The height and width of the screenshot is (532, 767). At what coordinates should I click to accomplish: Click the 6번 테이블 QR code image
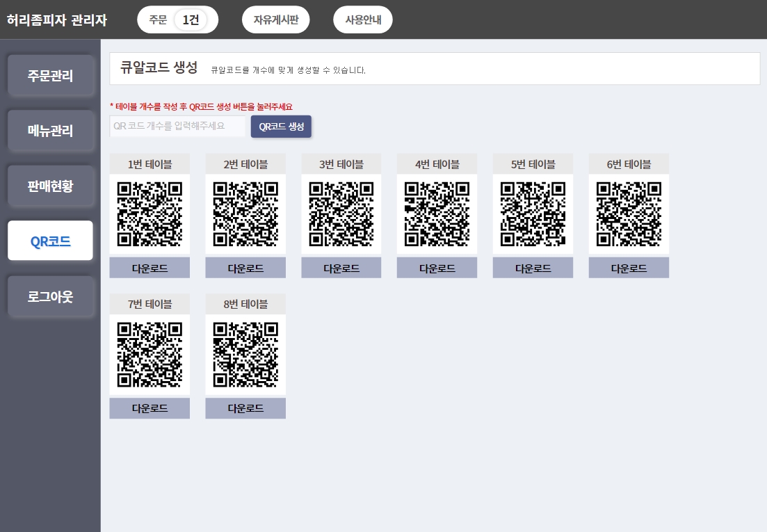click(x=629, y=213)
